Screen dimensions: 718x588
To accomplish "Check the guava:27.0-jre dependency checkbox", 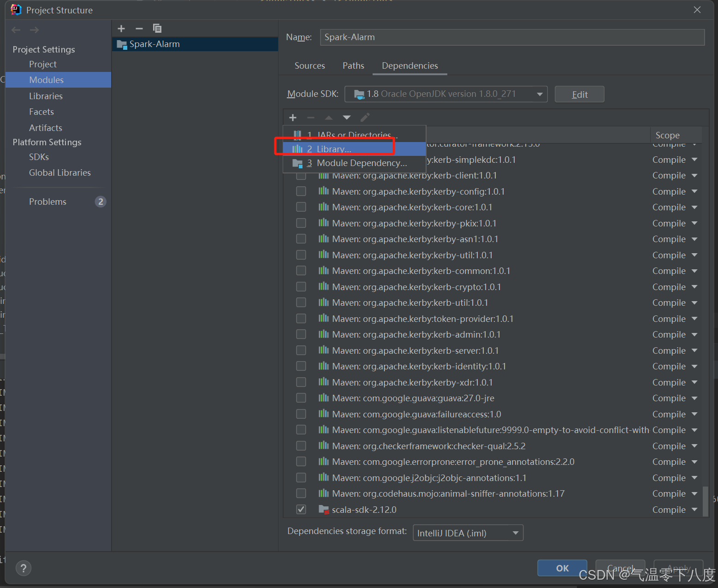I will tap(301, 398).
